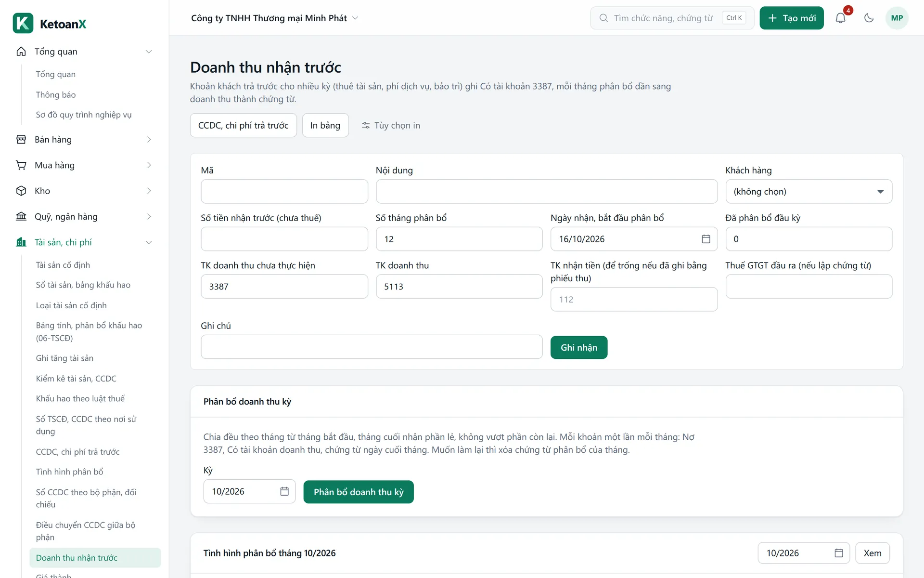Expand Quỹ, ngân hàng menu chevron
Image resolution: width=924 pixels, height=578 pixels.
149,216
